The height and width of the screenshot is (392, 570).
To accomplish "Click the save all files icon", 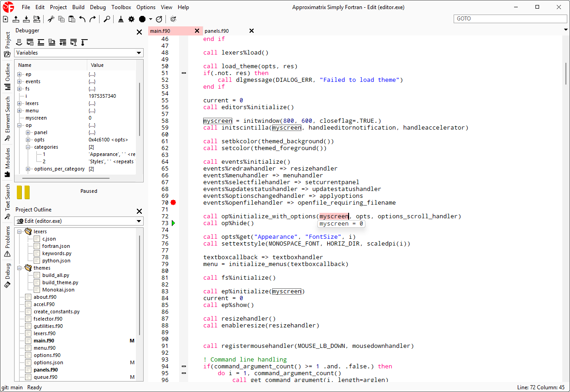I will (x=37, y=19).
